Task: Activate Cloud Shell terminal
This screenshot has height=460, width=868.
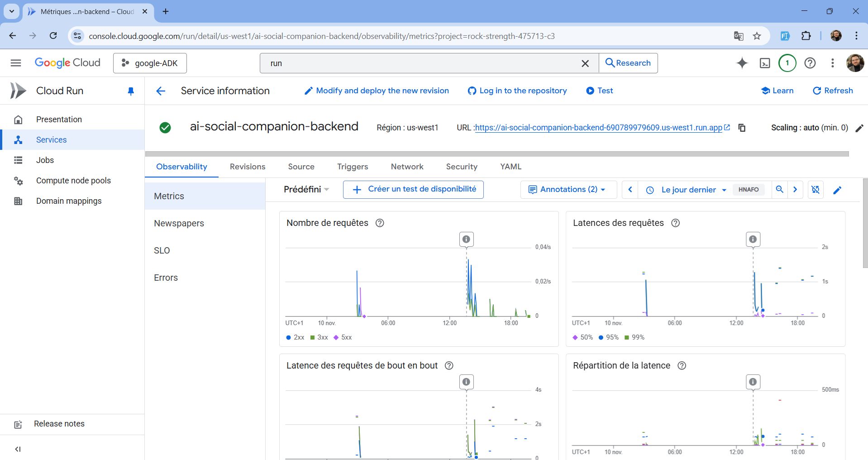Action: pyautogui.click(x=765, y=63)
